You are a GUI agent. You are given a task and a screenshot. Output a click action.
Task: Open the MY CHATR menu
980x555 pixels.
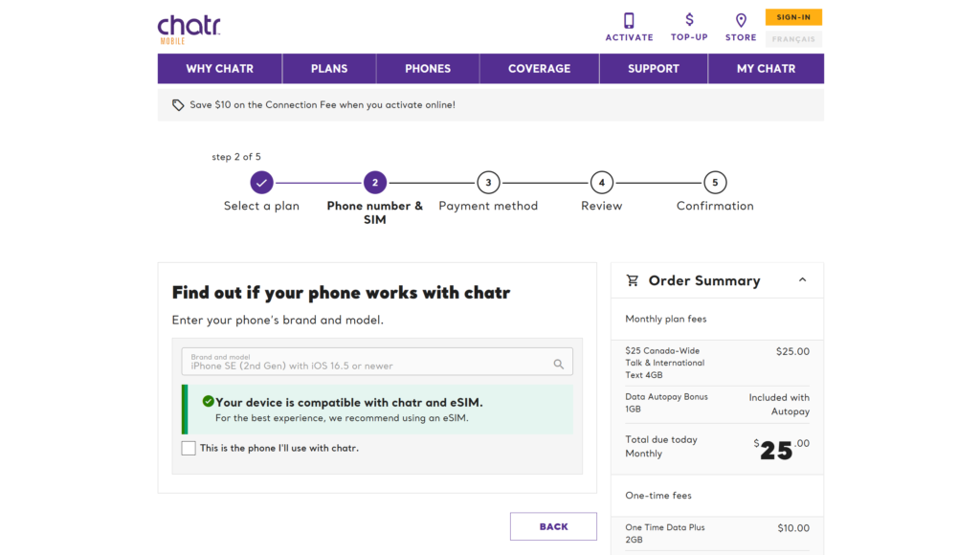point(766,68)
